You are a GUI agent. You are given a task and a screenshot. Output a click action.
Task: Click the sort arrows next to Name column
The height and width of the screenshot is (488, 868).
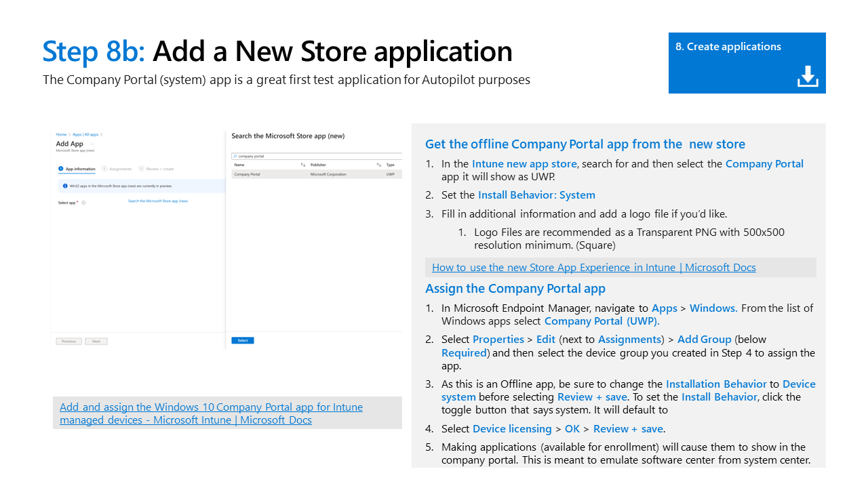pyautogui.click(x=303, y=165)
